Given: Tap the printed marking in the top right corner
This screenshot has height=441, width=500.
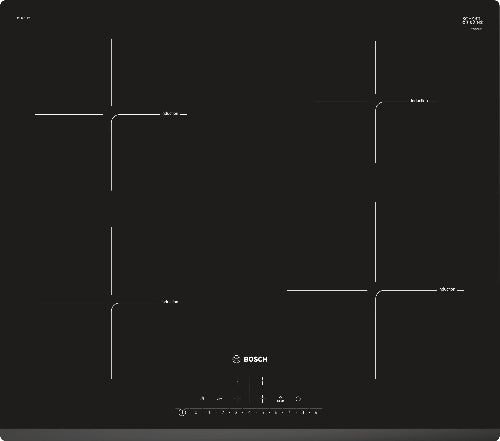Looking at the screenshot, I should pyautogui.click(x=473, y=22).
